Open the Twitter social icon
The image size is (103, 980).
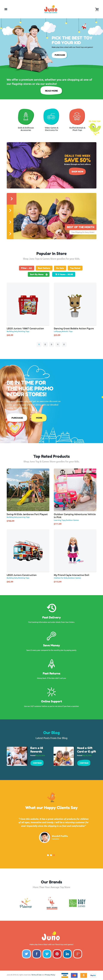point(26,954)
